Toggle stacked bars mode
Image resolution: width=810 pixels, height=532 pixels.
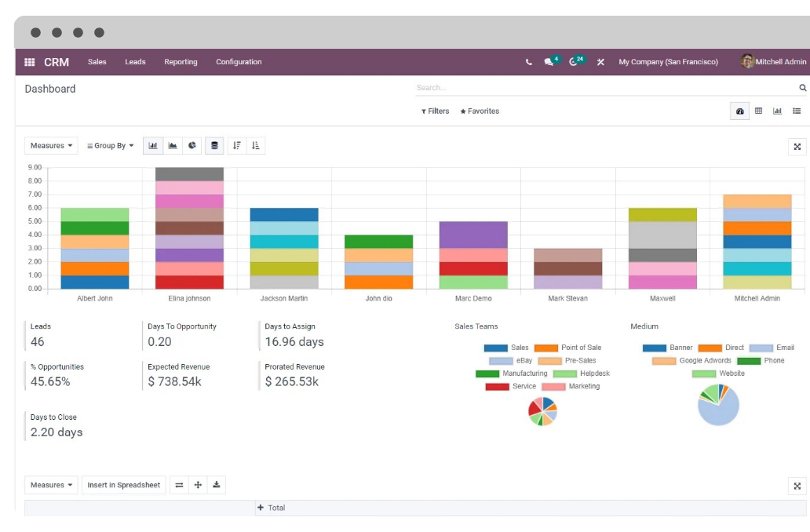pyautogui.click(x=214, y=145)
